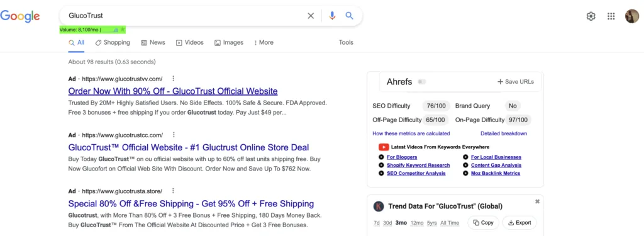
Task: Click the https://www.glucotrustvv.com/ URL text
Action: tap(123, 79)
